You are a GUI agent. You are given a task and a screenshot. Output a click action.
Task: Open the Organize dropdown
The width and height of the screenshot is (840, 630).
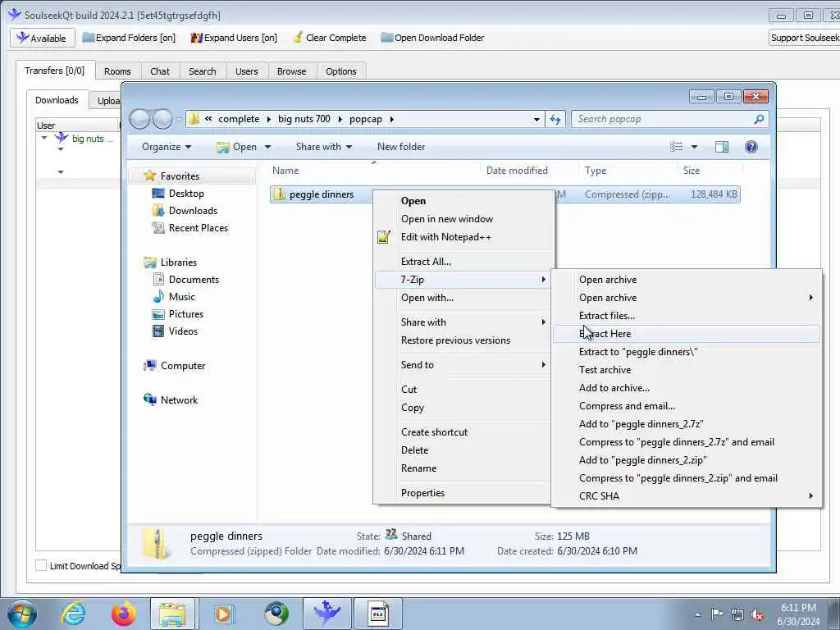(166, 147)
